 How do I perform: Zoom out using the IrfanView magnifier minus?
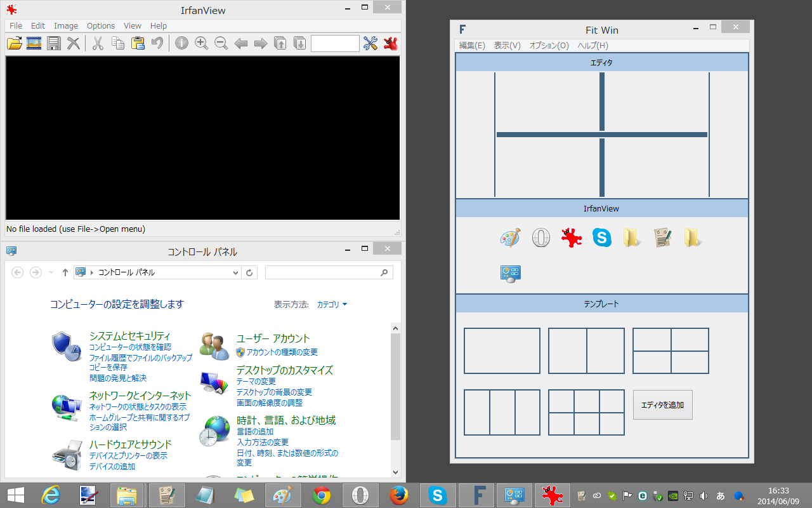coord(221,43)
